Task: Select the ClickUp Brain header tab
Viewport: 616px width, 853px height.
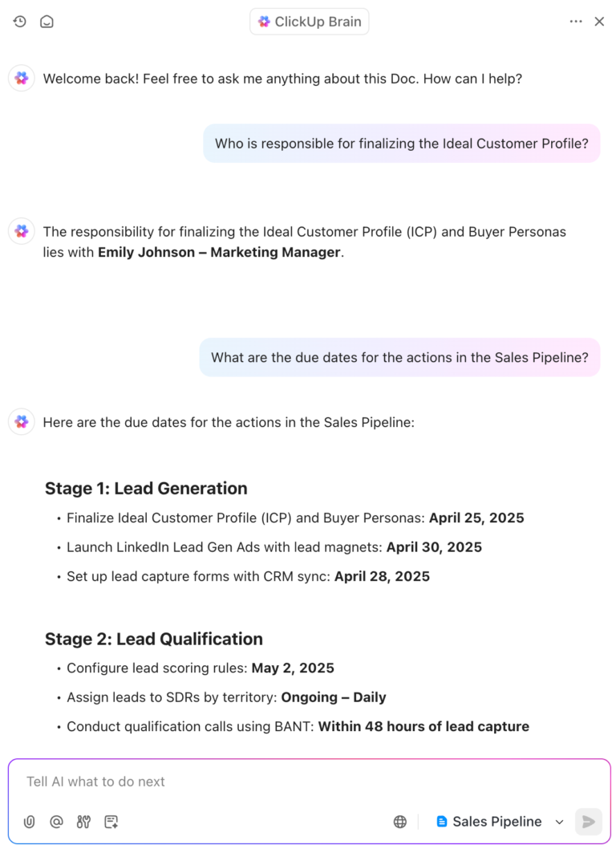Action: (309, 21)
